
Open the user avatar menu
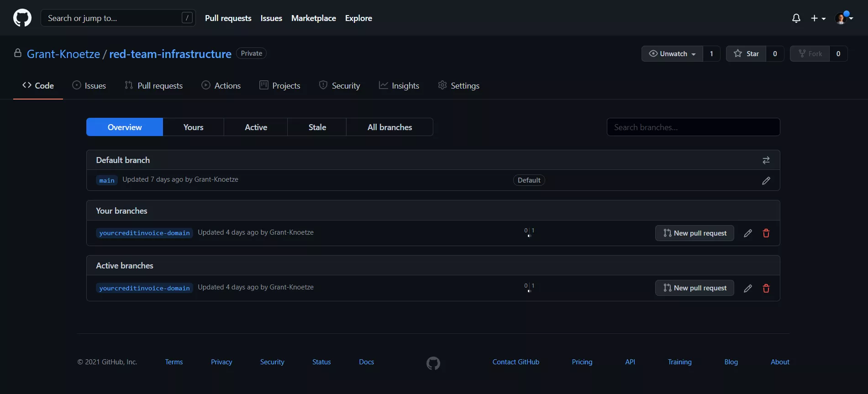point(844,18)
